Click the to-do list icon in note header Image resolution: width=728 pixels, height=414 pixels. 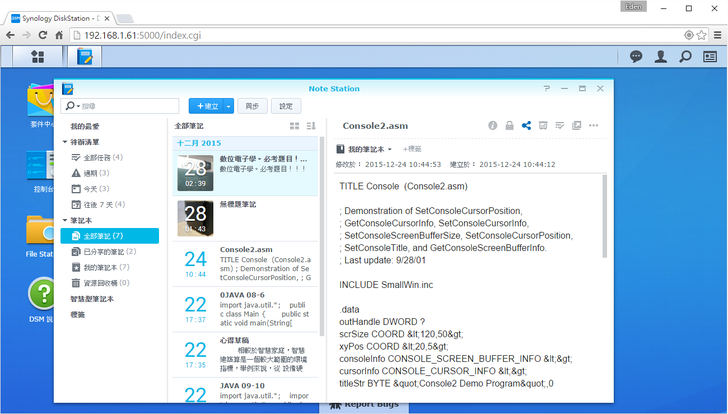[559, 126]
